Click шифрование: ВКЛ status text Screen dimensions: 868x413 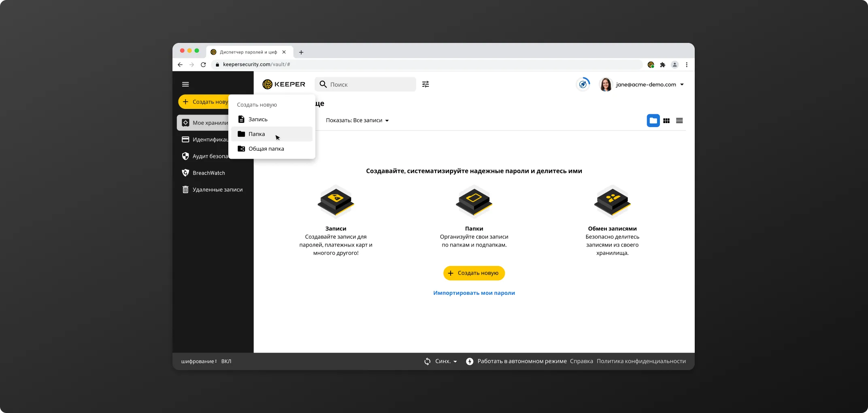click(206, 361)
